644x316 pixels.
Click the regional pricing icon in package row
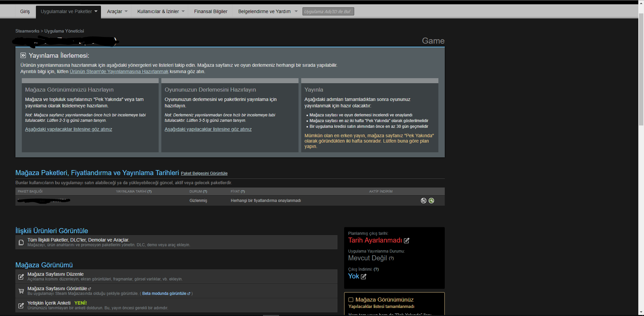pyautogui.click(x=424, y=201)
